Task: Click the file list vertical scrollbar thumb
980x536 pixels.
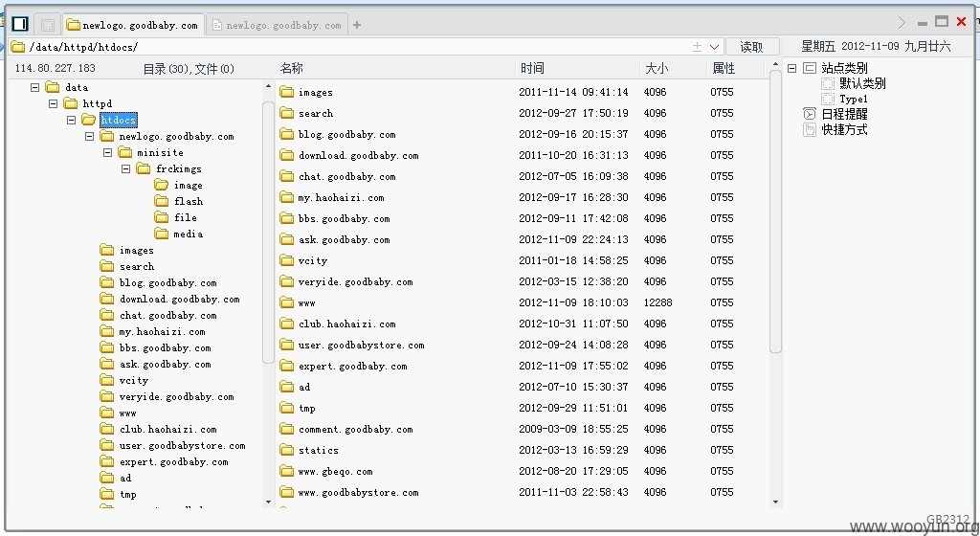Action: (775, 212)
